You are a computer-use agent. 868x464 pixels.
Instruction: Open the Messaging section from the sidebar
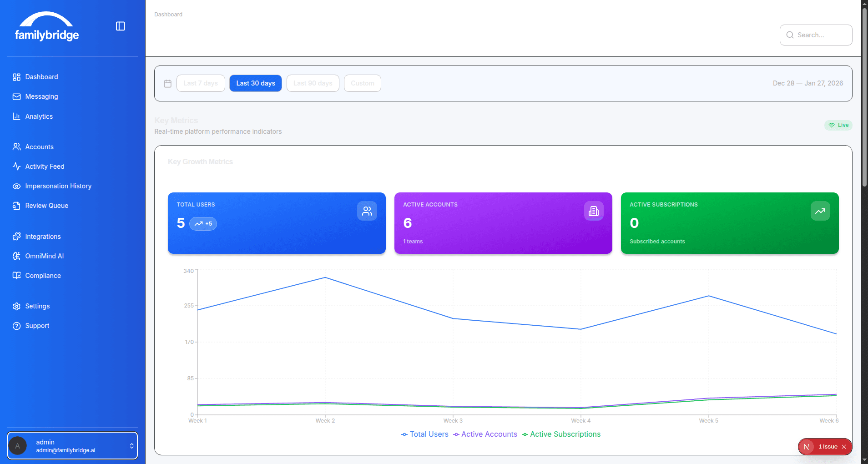[x=41, y=96]
